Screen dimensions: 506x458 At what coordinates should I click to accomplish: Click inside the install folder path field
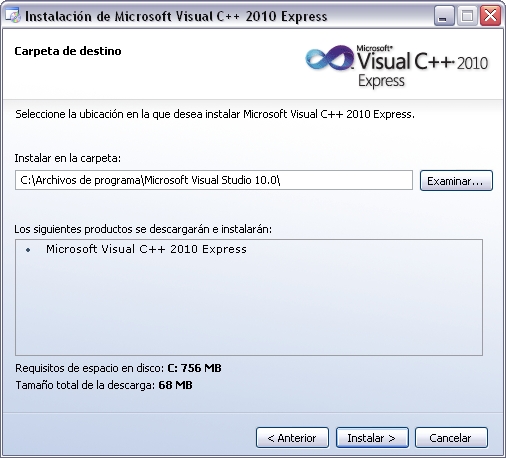214,180
